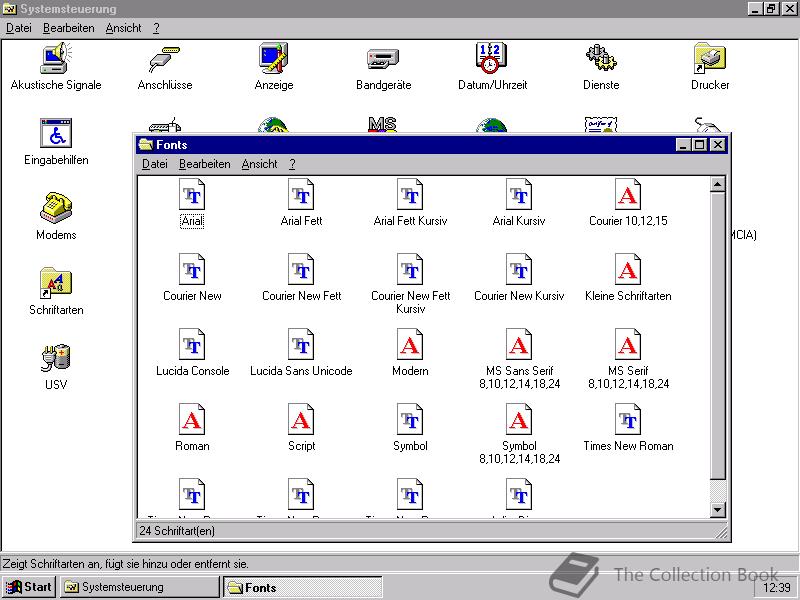Minimize the Fonts window

click(x=684, y=145)
